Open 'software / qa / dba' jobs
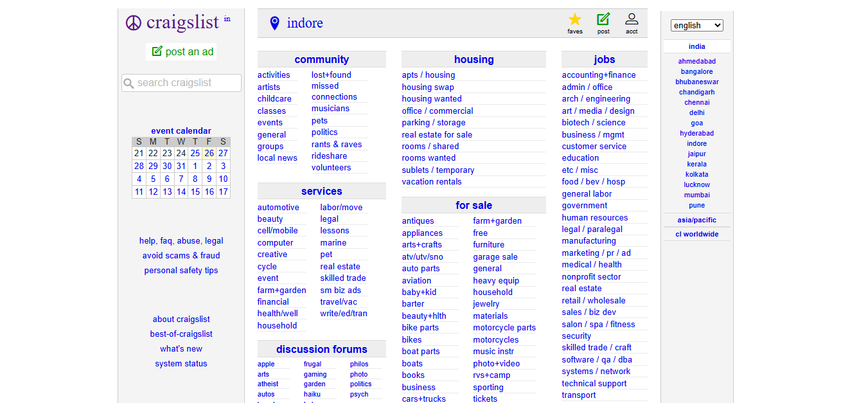The width and height of the screenshot is (868, 403). pyautogui.click(x=596, y=360)
